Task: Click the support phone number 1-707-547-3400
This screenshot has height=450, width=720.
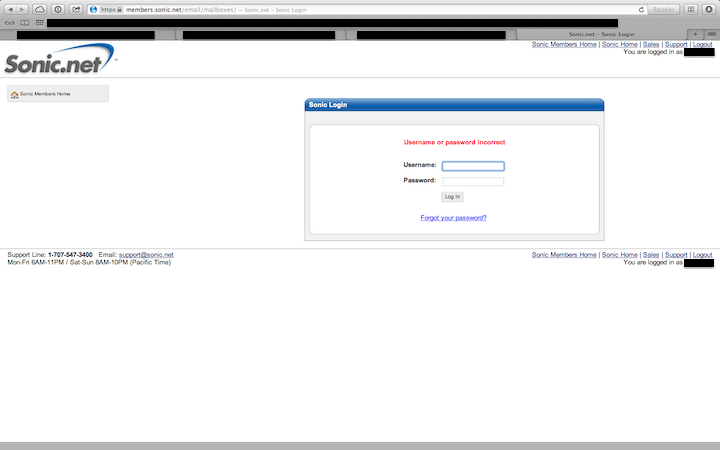Action: [70, 255]
